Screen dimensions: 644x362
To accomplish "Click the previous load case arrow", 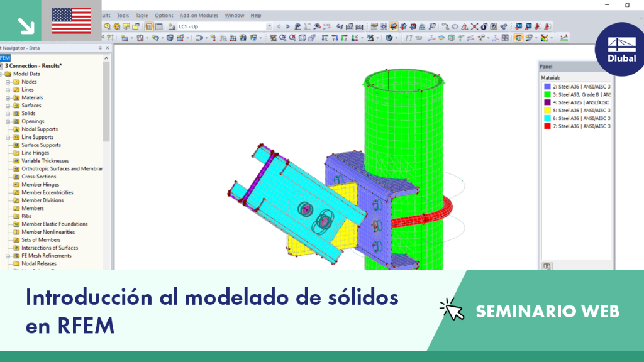I will point(279,26).
